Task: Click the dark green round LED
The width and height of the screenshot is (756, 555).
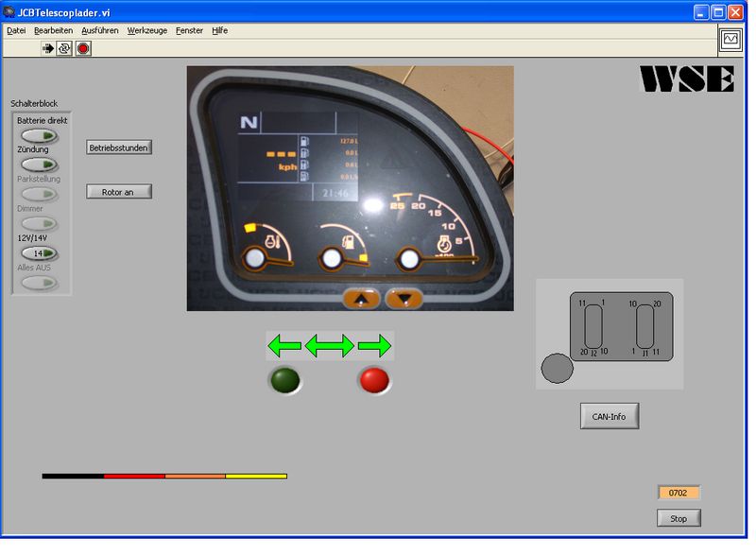Action: pos(285,380)
